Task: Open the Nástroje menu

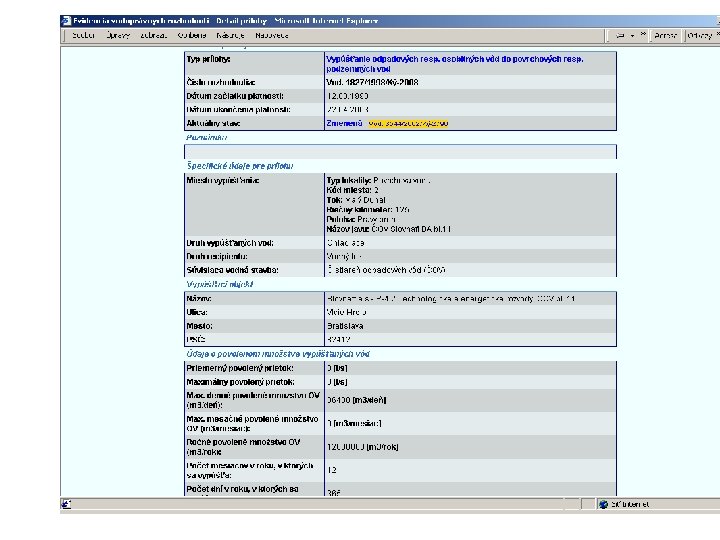Action: [x=231, y=35]
